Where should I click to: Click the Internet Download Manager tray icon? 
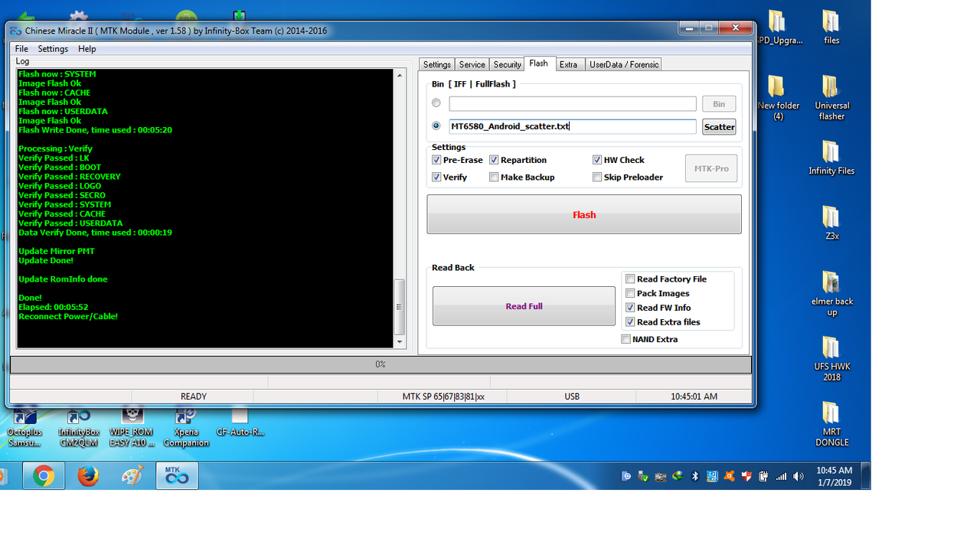678,476
